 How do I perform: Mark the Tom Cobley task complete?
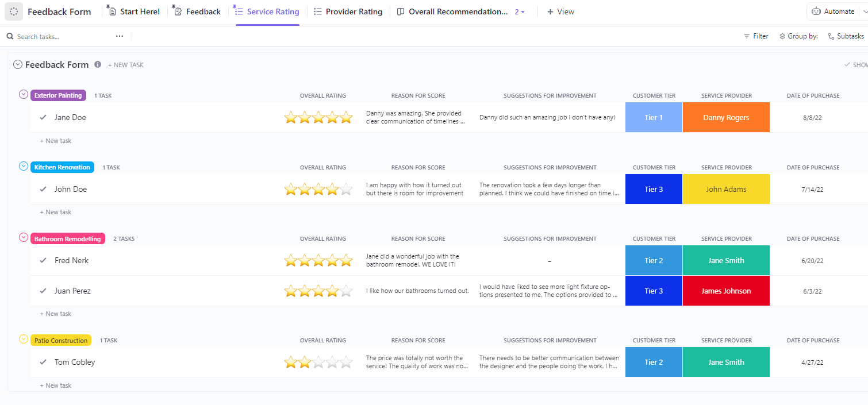(43, 362)
